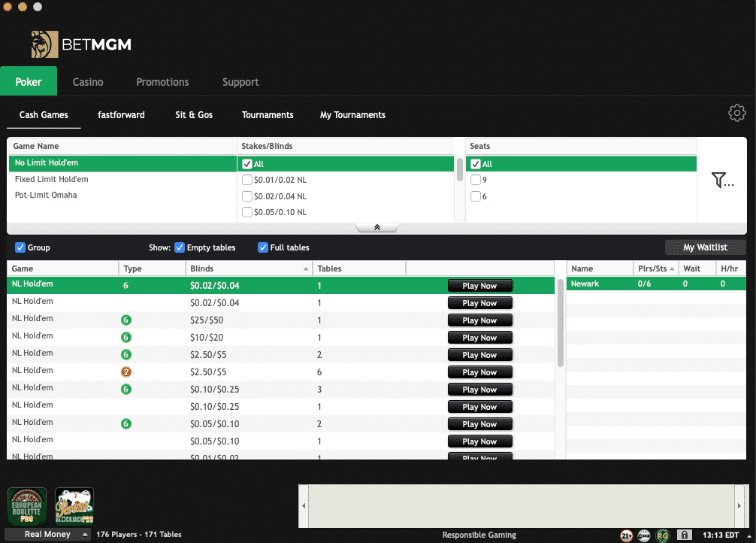Click the 21+ age restriction icon
The image size is (756, 543).
(x=626, y=535)
